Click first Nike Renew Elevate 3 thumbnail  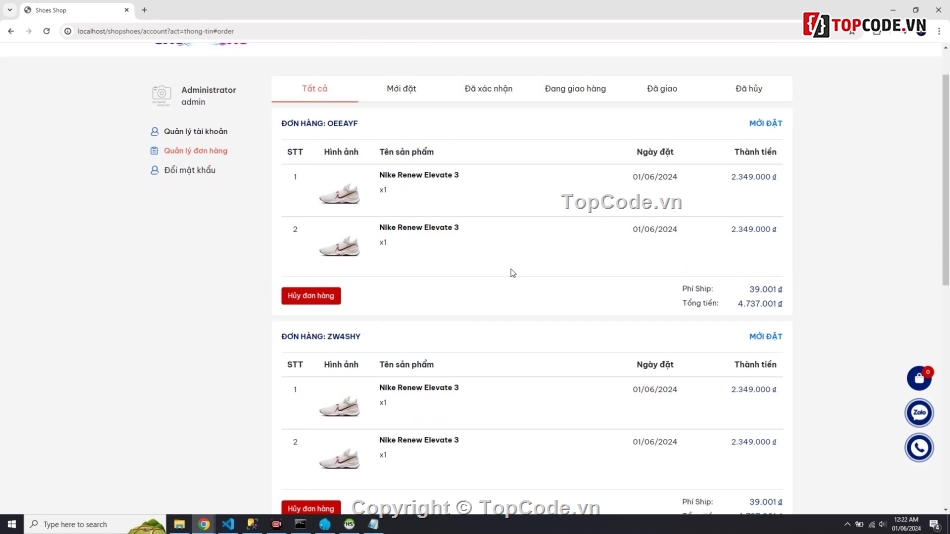coord(339,192)
